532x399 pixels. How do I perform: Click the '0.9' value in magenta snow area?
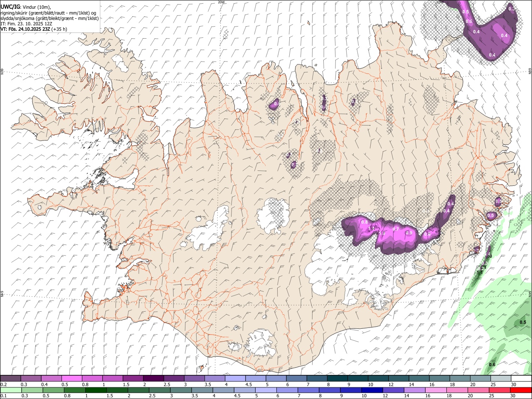[409, 233]
